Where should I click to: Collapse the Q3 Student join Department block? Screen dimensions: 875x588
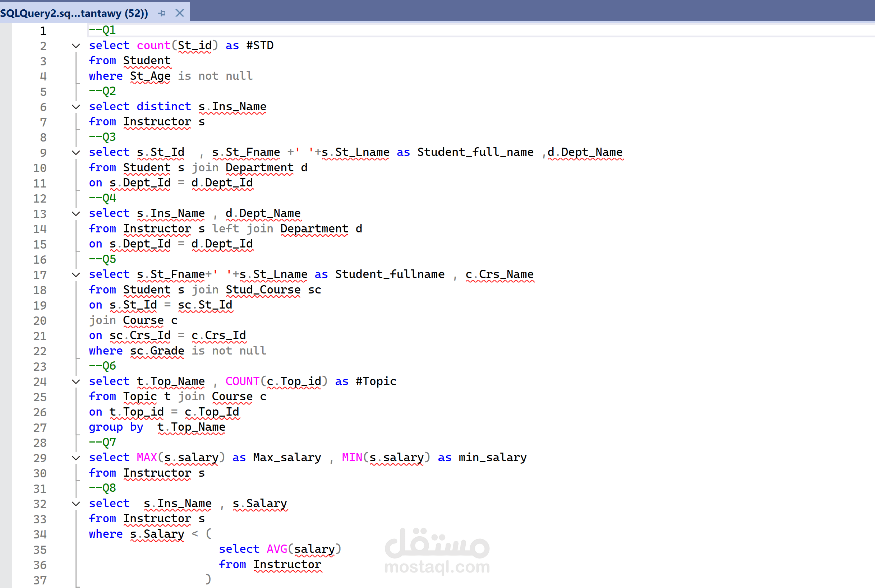point(76,153)
